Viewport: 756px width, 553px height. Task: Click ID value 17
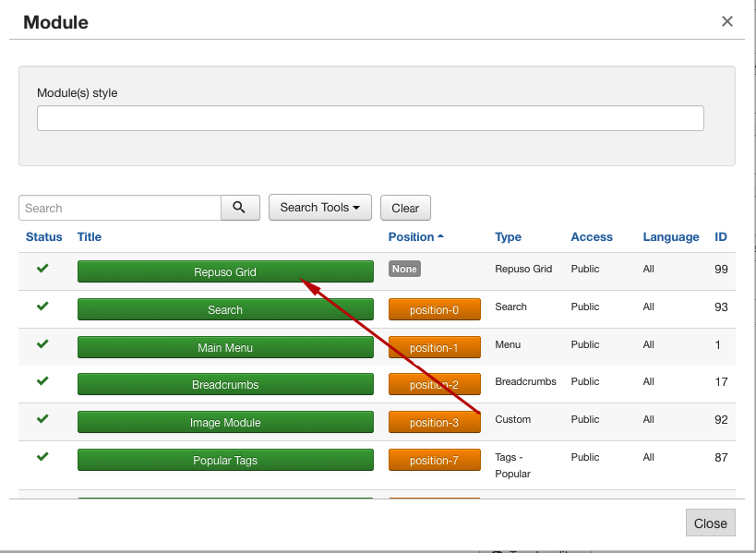[x=721, y=382]
